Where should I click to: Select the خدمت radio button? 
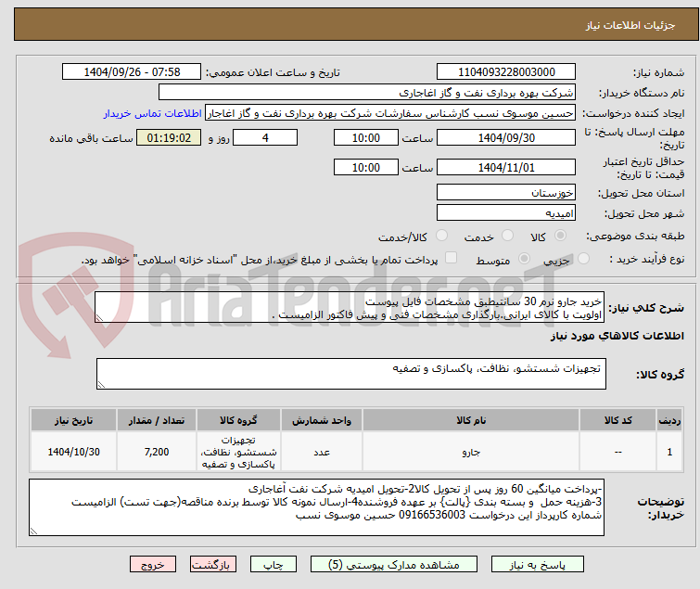pos(507,236)
